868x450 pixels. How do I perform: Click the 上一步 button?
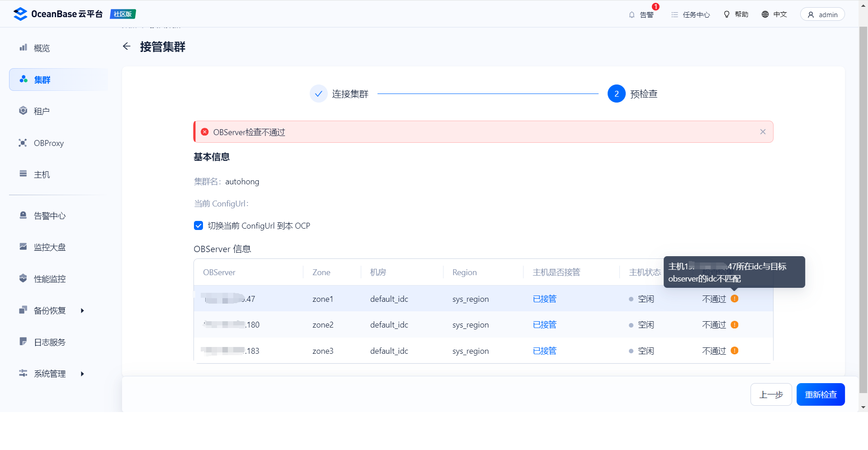[x=771, y=394]
